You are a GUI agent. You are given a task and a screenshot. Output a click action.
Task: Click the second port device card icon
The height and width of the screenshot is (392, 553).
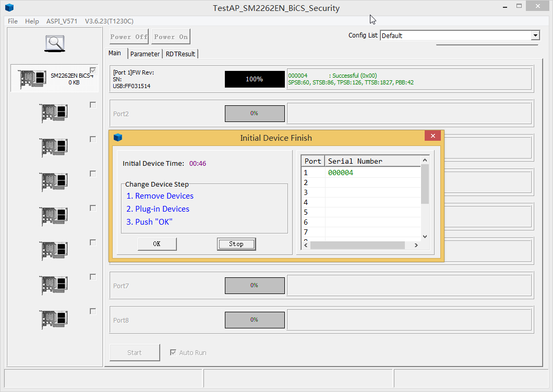[x=54, y=113]
